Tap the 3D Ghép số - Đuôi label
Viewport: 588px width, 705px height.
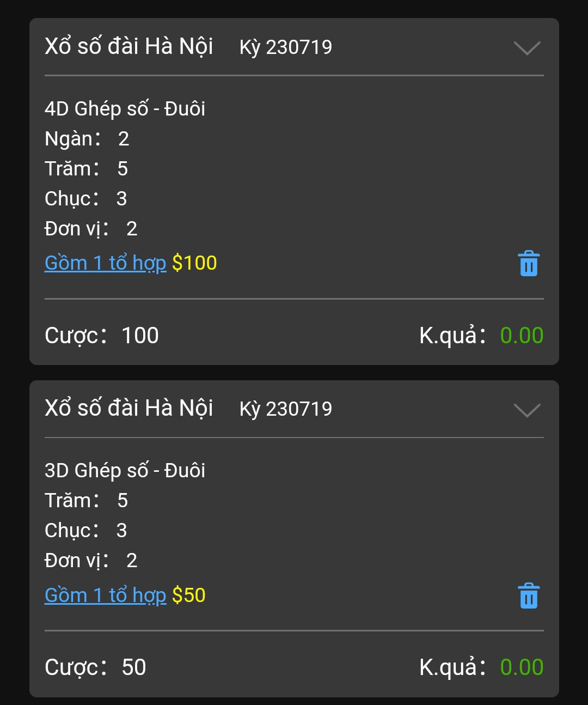point(125,470)
